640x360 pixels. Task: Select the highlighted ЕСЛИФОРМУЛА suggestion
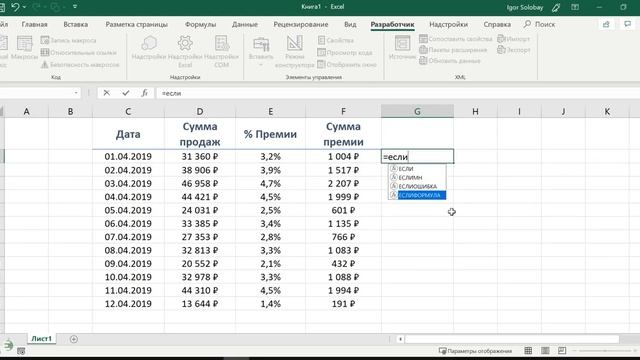coord(417,196)
